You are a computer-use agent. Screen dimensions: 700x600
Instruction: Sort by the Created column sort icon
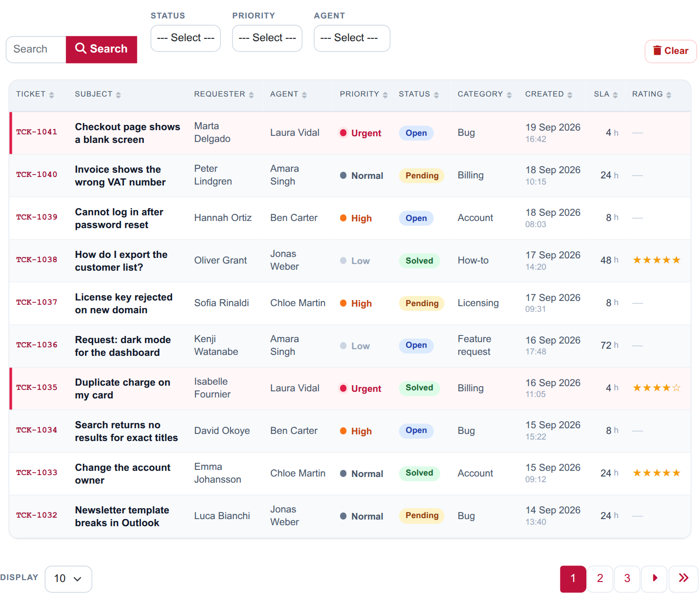tap(570, 95)
